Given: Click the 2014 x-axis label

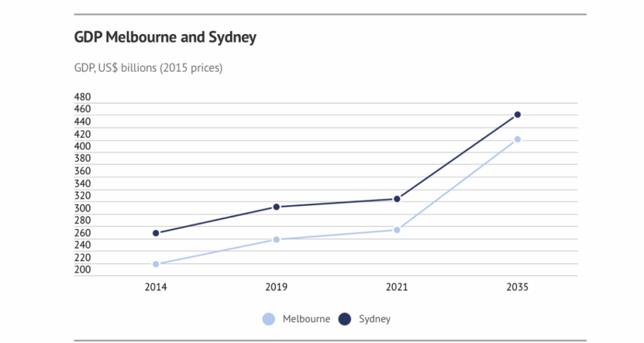Looking at the screenshot, I should tap(156, 287).
